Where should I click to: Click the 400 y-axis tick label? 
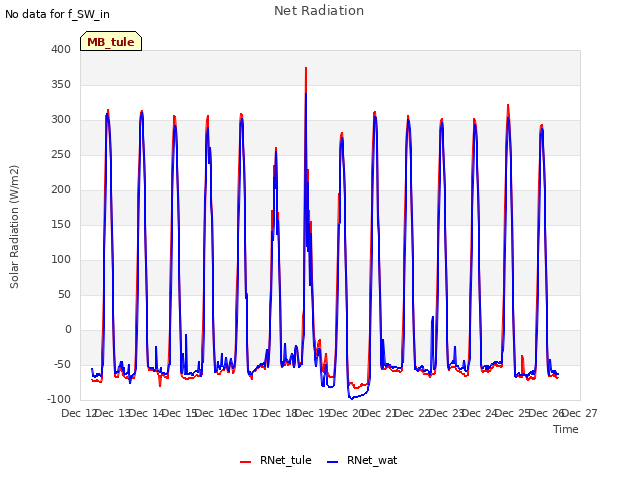pyautogui.click(x=61, y=49)
